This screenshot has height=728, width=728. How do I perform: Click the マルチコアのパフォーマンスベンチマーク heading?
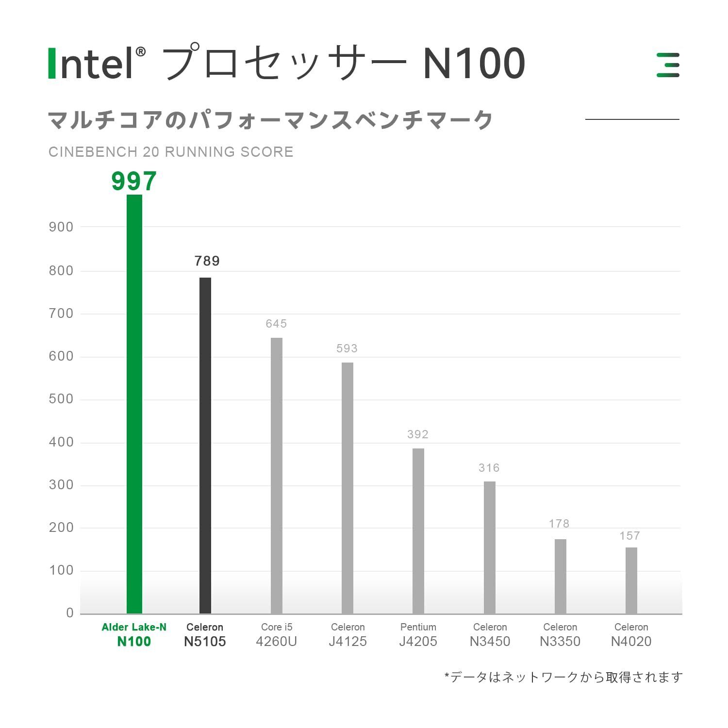(x=271, y=120)
